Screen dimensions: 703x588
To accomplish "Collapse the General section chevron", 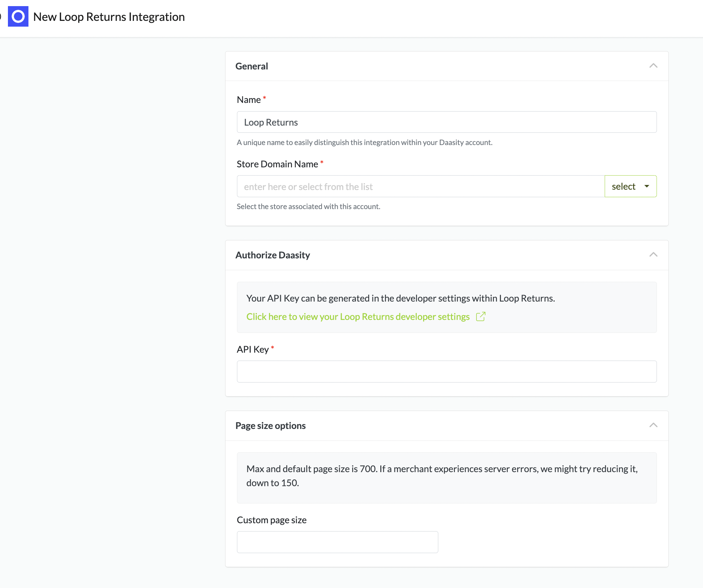I will tap(653, 66).
